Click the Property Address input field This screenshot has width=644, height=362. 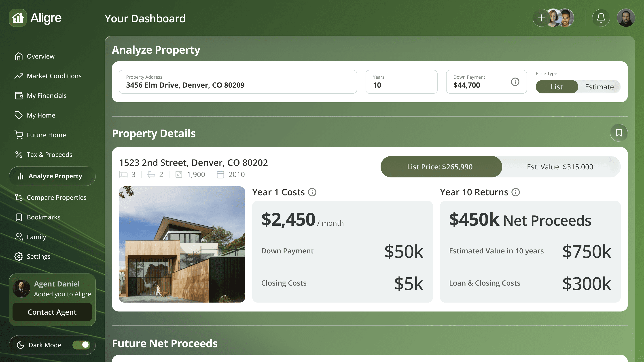coord(237,82)
